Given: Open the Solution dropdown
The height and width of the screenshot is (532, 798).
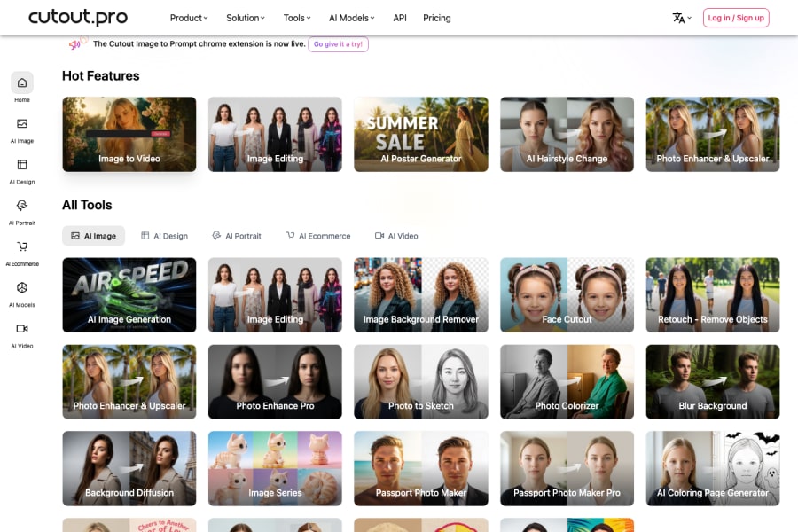Looking at the screenshot, I should tap(245, 17).
